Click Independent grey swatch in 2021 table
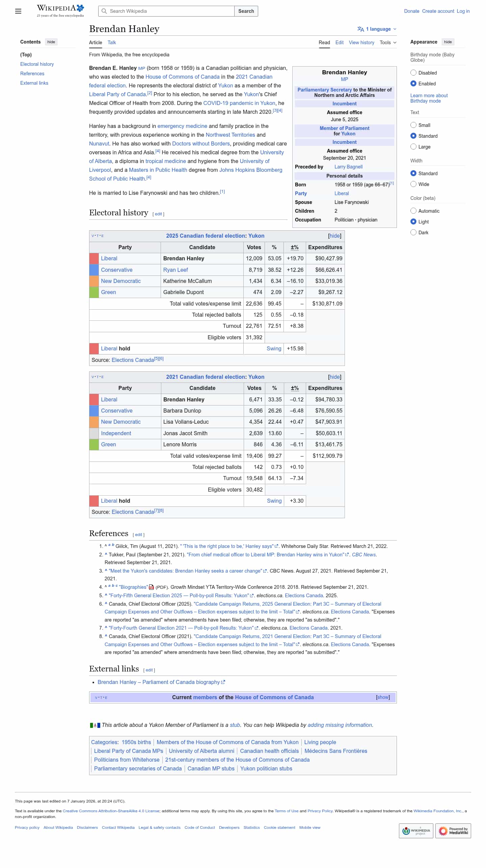This screenshot has width=486, height=868. pos(94,433)
